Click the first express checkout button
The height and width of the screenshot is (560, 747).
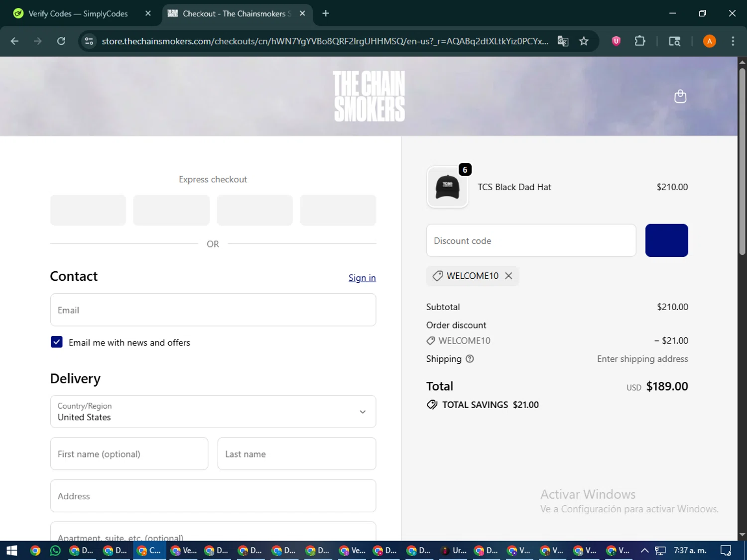tap(88, 210)
